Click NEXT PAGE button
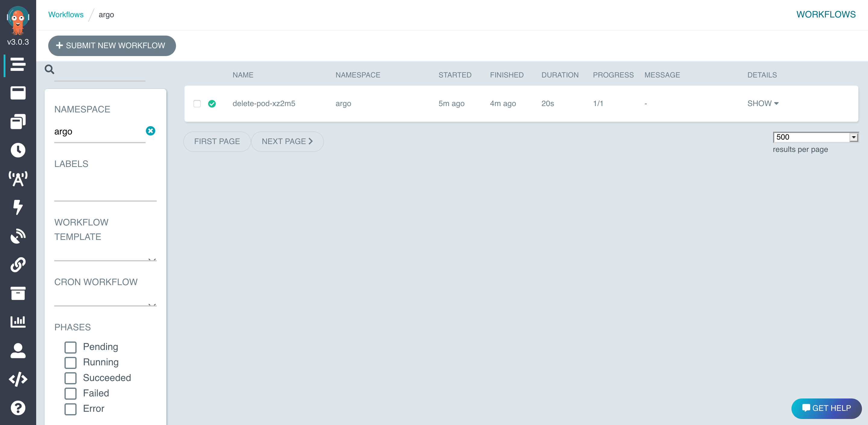 click(287, 141)
